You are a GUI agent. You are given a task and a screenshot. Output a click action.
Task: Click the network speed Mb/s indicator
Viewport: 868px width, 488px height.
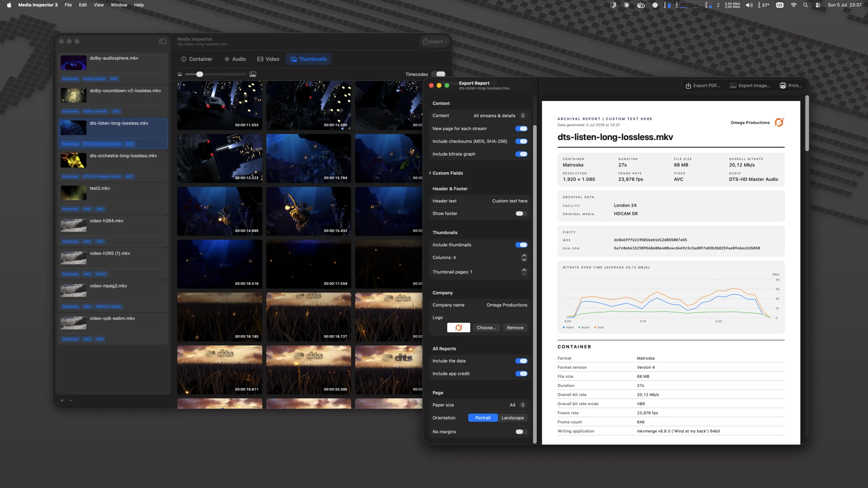pyautogui.click(x=732, y=5)
